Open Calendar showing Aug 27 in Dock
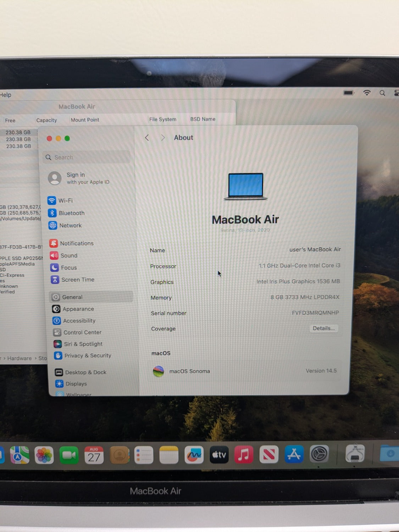The height and width of the screenshot is (532, 399). (94, 455)
